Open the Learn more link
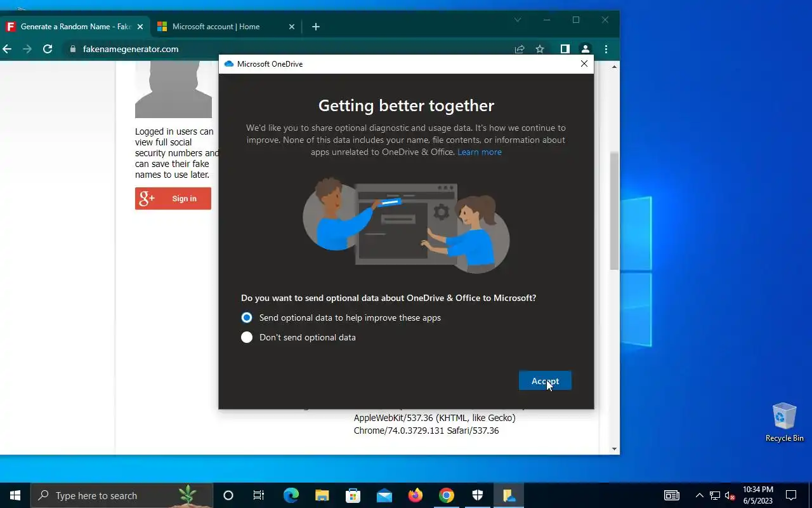 [x=480, y=152]
